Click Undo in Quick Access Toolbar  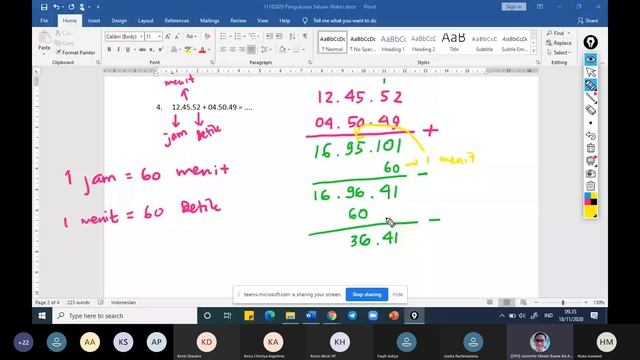(56, 7)
